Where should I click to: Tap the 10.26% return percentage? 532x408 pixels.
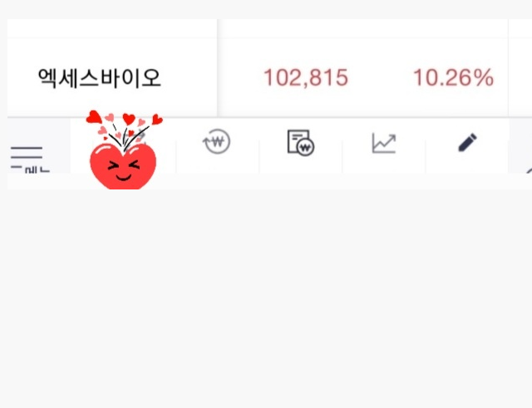[453, 77]
